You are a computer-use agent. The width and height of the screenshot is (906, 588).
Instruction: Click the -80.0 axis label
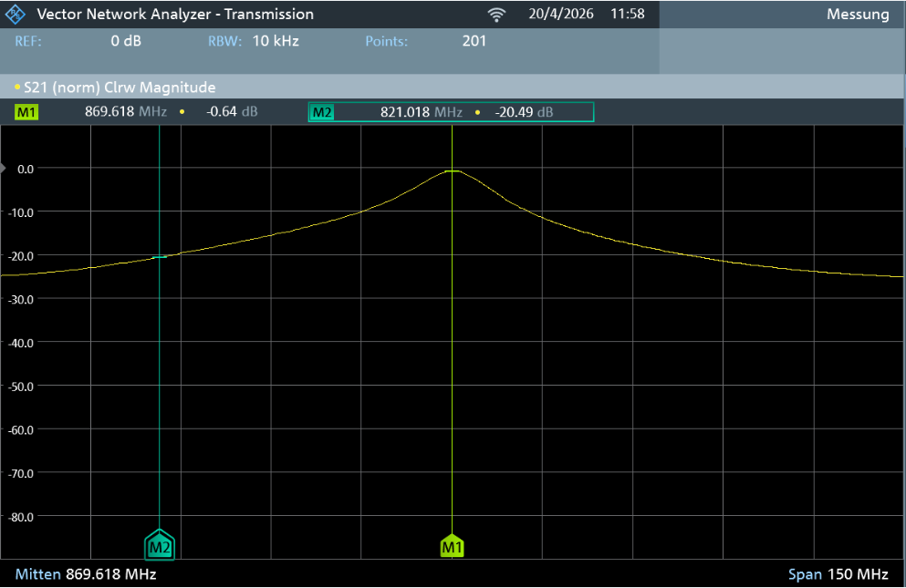click(x=21, y=517)
